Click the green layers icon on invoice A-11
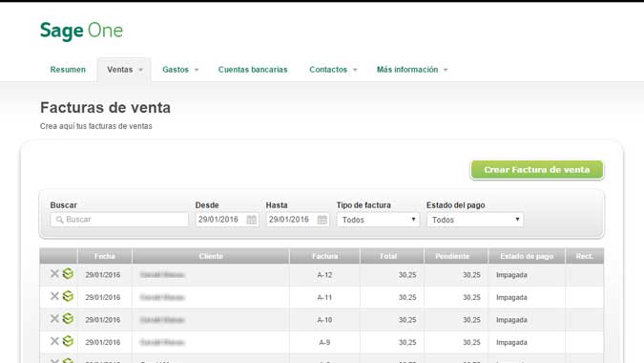This screenshot has width=644, height=363. (x=68, y=296)
